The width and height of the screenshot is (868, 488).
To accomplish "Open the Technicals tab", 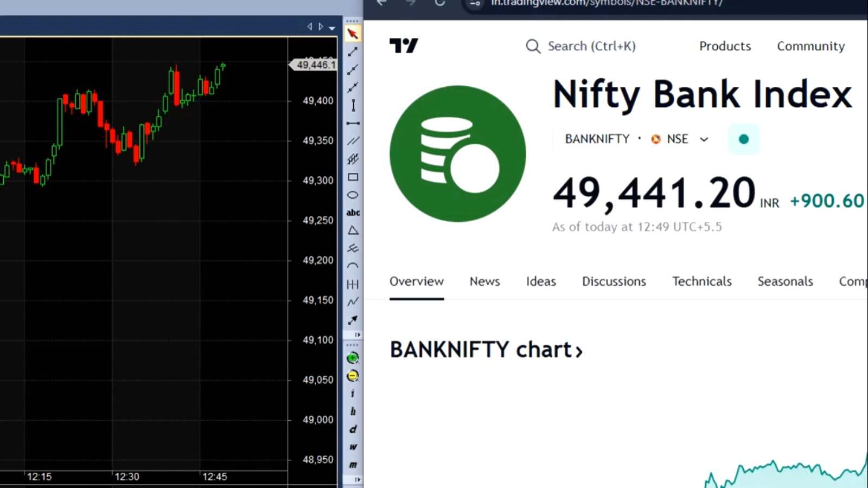I will (701, 281).
